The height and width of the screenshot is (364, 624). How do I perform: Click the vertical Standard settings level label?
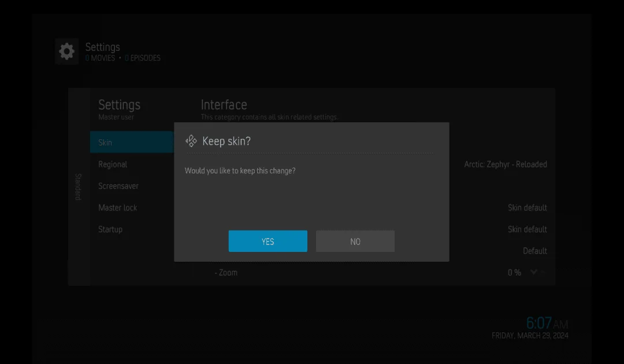[79, 186]
